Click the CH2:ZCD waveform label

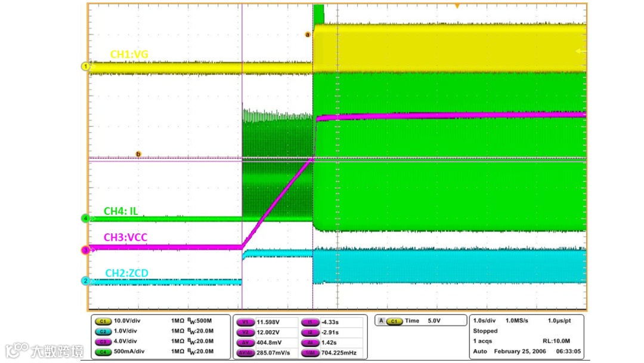pyautogui.click(x=127, y=273)
